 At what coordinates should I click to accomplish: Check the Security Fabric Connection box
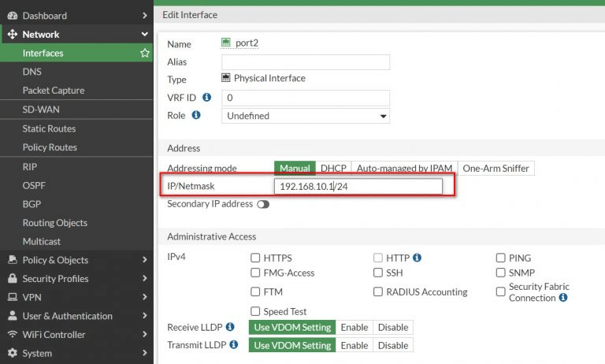[500, 292]
